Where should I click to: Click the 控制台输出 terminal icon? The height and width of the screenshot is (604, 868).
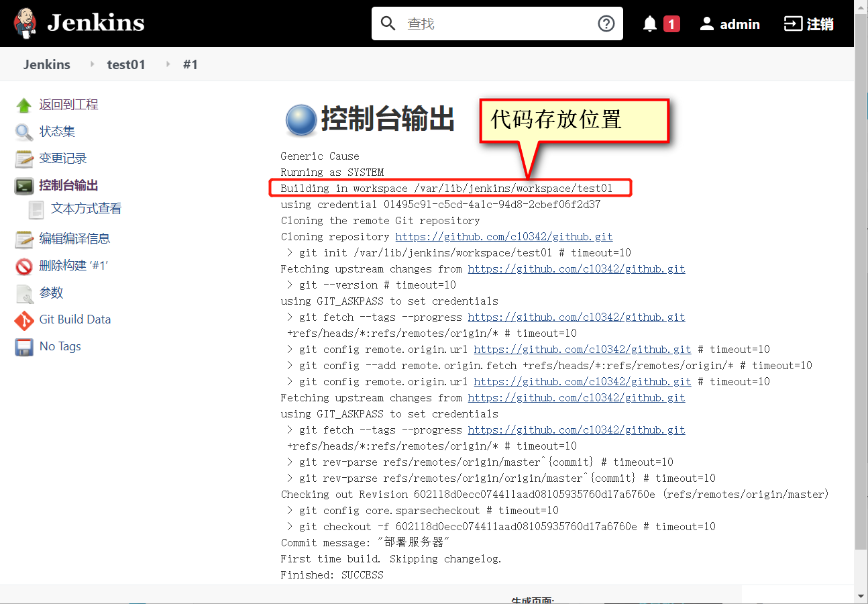pyautogui.click(x=24, y=186)
